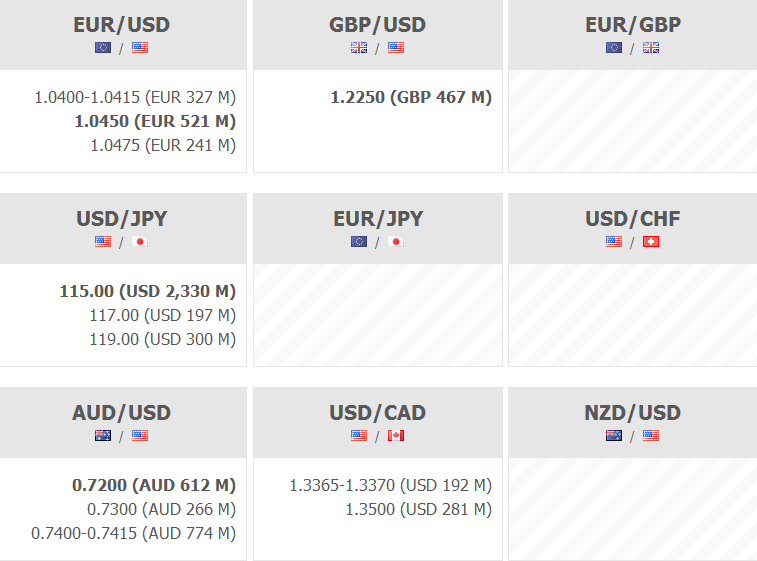Select the 0.7200 (AUD 612 M) entry
The image size is (757, 561).
coord(154,485)
